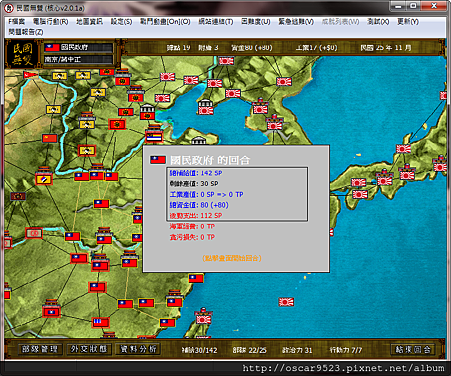Click the 南京/蔣中正 capital and leader field
Viewport: 451px width, 376px height.
coord(79,59)
